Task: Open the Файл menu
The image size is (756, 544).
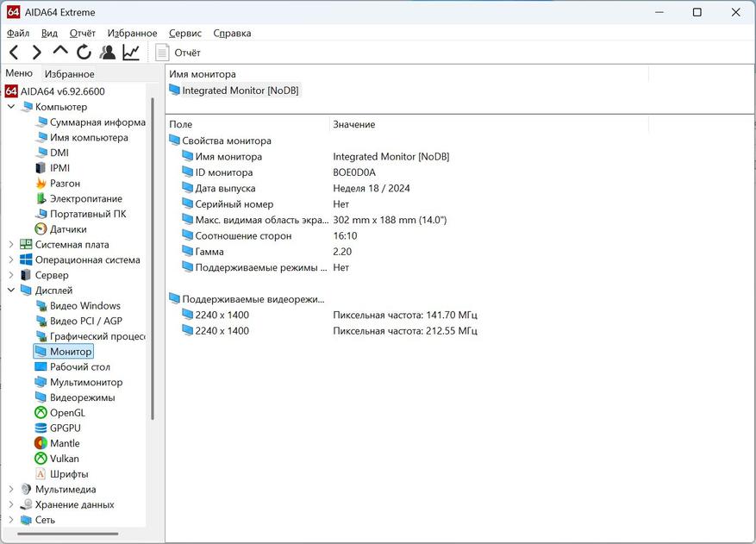Action: (17, 33)
